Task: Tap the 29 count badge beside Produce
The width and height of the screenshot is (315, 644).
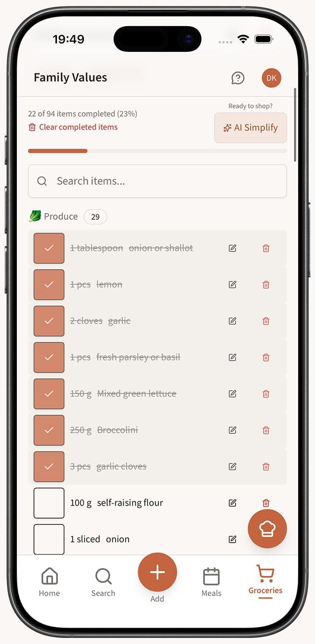Action: 95,217
